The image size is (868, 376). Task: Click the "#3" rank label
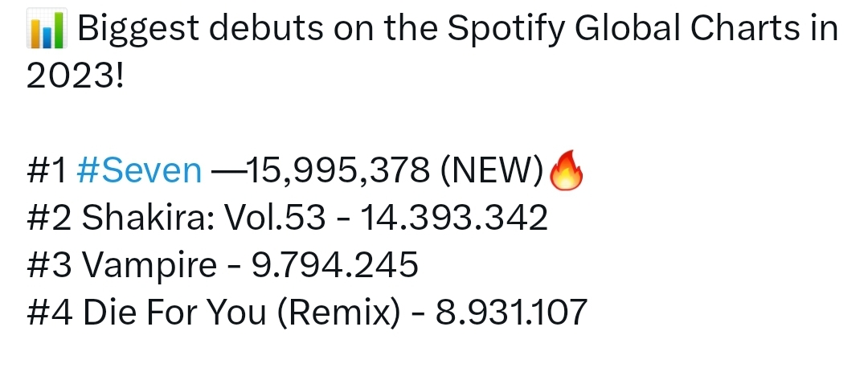[47, 265]
